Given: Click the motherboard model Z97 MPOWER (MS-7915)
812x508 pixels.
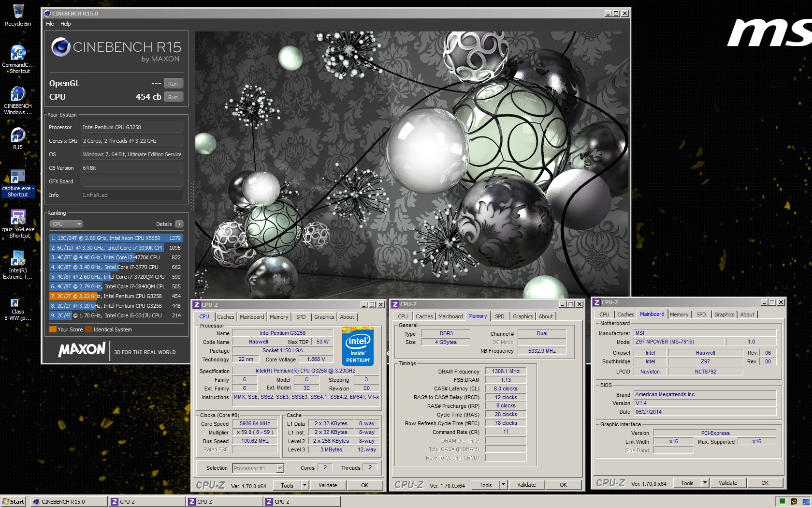Looking at the screenshot, I should click(679, 342).
